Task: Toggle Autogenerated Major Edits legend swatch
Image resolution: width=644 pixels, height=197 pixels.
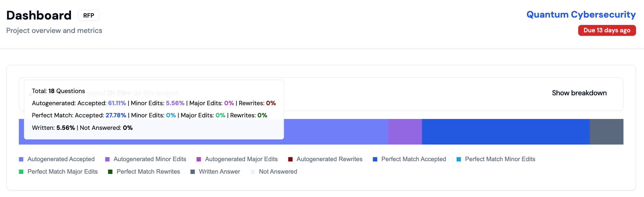Action: click(x=199, y=159)
